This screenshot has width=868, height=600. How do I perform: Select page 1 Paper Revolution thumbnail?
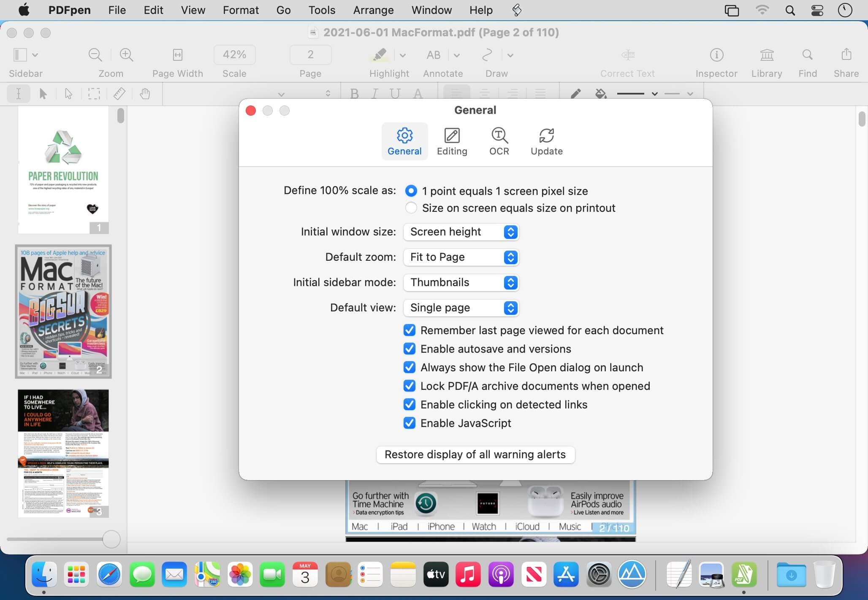[63, 170]
